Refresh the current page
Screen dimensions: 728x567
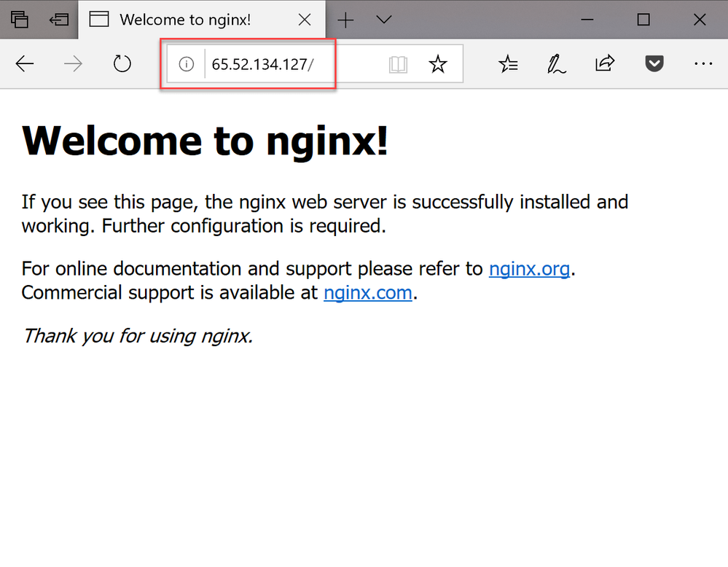pyautogui.click(x=122, y=63)
